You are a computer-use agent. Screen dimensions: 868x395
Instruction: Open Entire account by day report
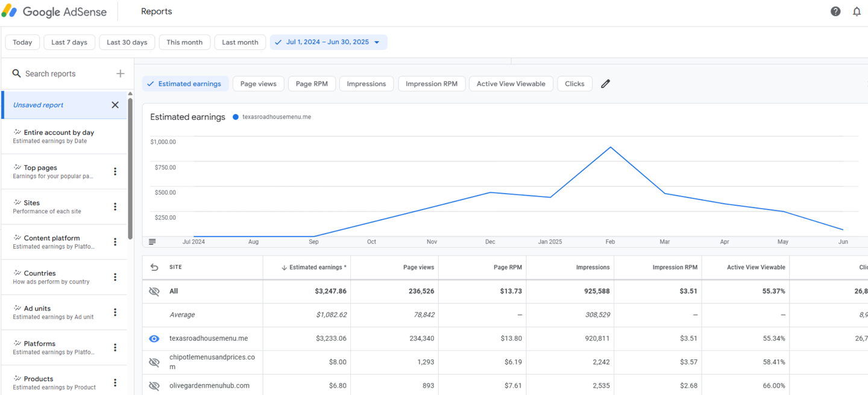point(64,136)
